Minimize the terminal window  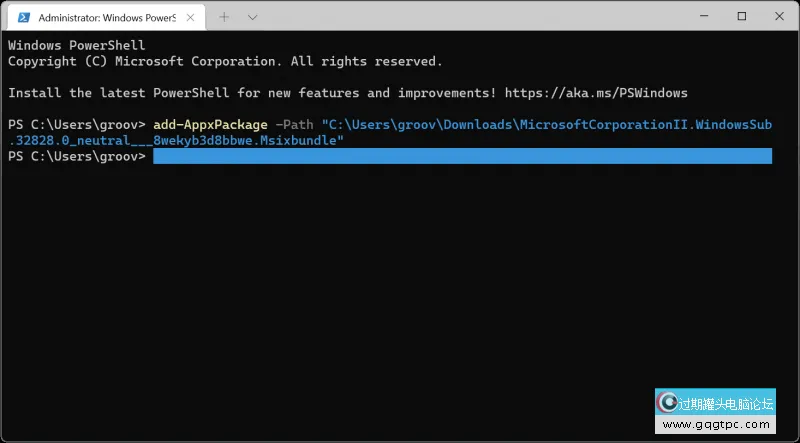pos(696,16)
